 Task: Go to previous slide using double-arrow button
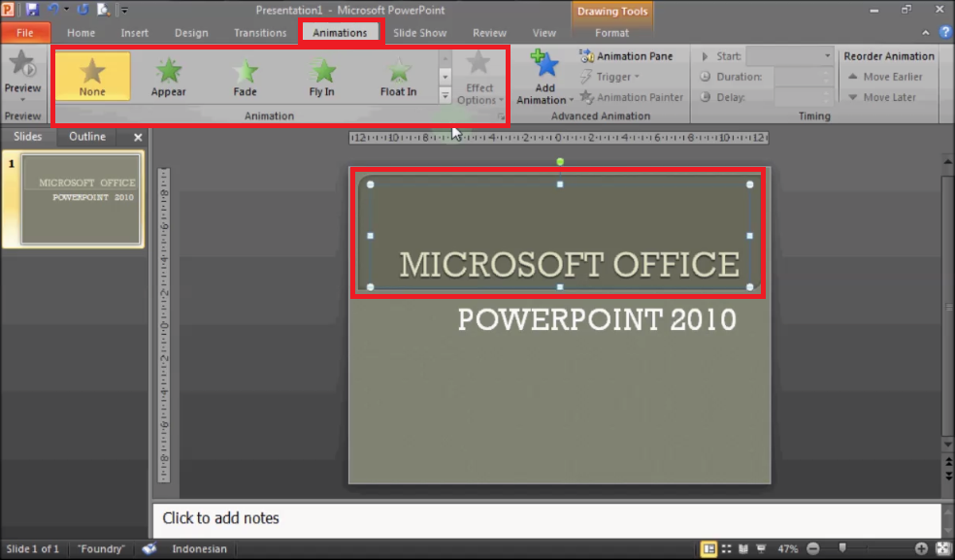(948, 462)
